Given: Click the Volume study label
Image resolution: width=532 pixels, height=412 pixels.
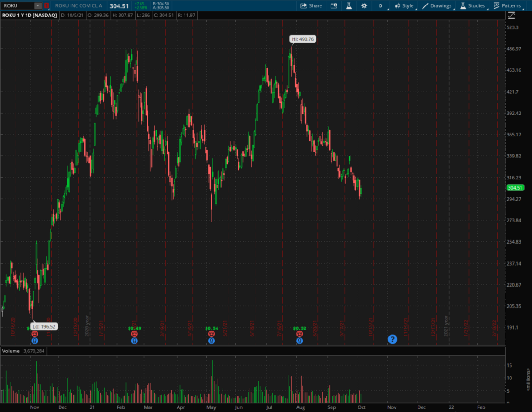Looking at the screenshot, I should click(11, 351).
